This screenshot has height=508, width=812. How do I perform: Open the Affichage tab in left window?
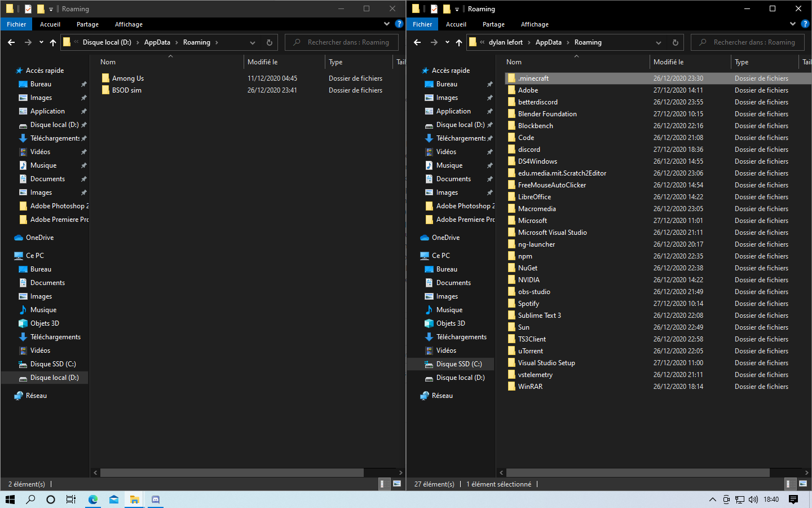tap(129, 24)
